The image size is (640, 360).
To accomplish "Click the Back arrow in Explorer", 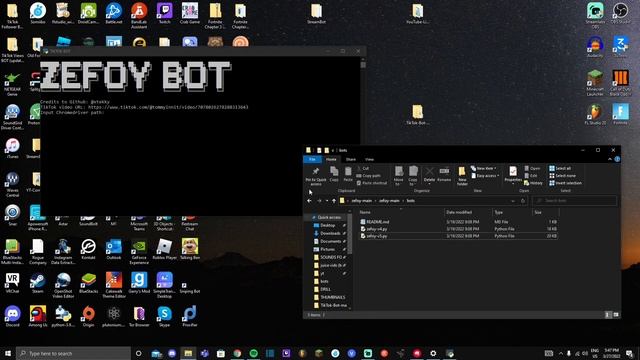I will (309, 201).
